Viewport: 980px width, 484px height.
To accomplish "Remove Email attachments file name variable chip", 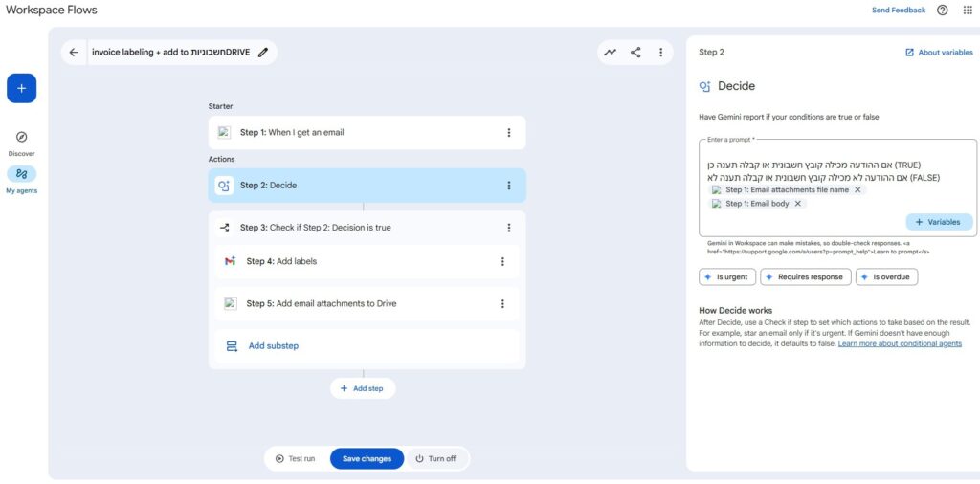I will coord(857,190).
